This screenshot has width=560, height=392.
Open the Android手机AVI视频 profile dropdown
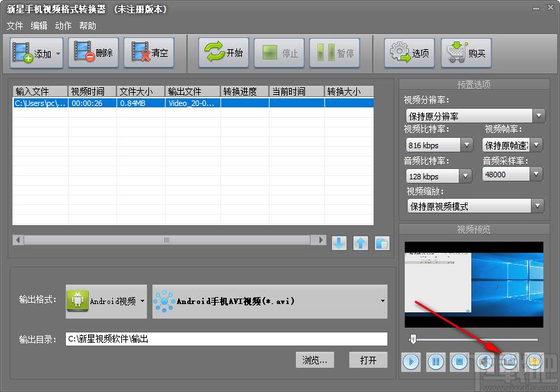[x=270, y=301]
